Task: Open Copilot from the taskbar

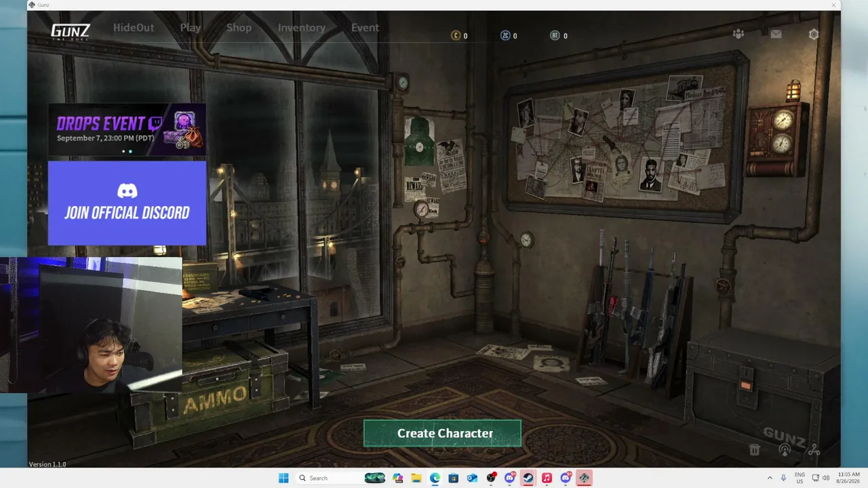Action: [397, 478]
